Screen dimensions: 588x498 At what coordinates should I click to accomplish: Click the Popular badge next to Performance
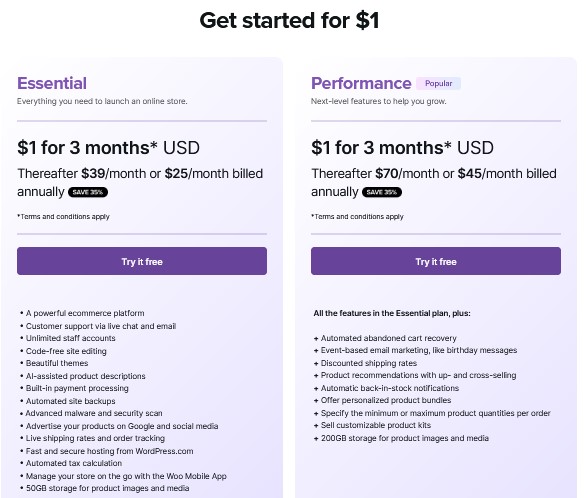[x=438, y=83]
